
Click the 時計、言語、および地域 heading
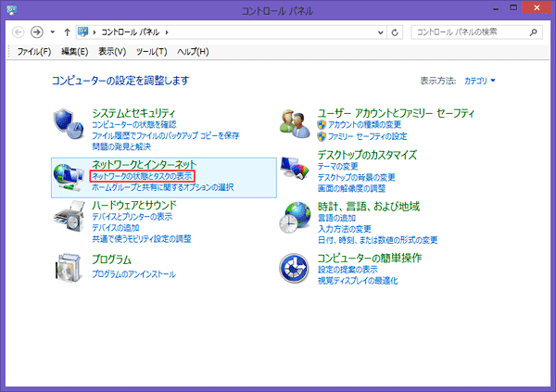pos(369,207)
